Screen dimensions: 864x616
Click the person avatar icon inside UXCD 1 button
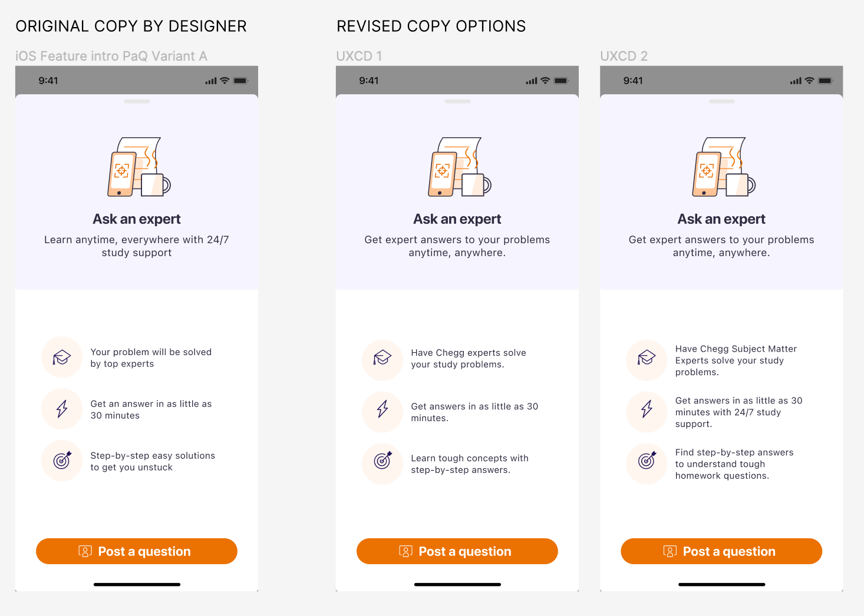tap(405, 551)
